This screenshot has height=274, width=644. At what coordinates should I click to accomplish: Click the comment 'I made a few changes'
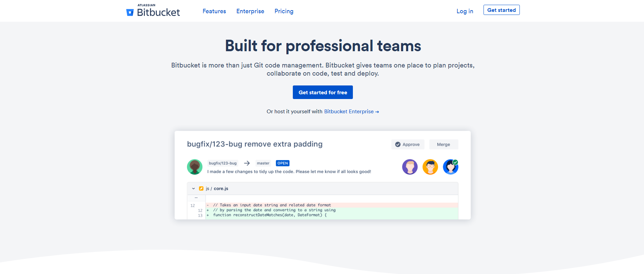click(x=289, y=172)
